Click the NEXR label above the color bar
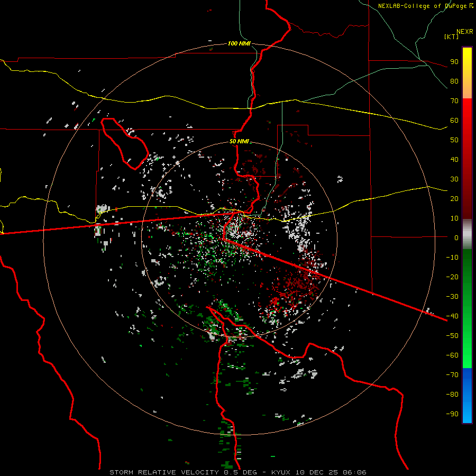Screen dimensions: 476x476 pyautogui.click(x=465, y=32)
